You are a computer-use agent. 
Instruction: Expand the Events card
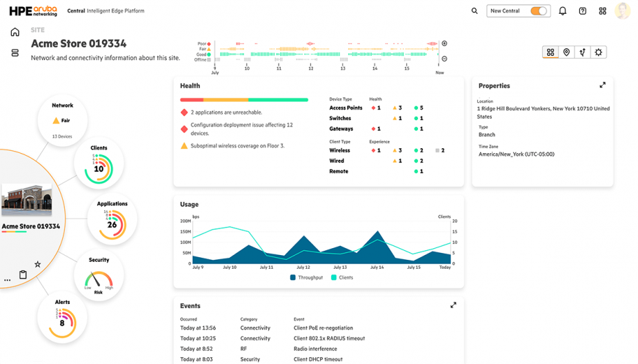tap(453, 305)
